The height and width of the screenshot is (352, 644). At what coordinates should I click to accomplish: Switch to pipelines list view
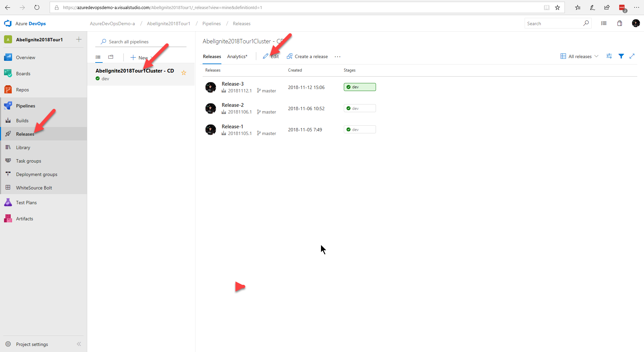coord(98,57)
